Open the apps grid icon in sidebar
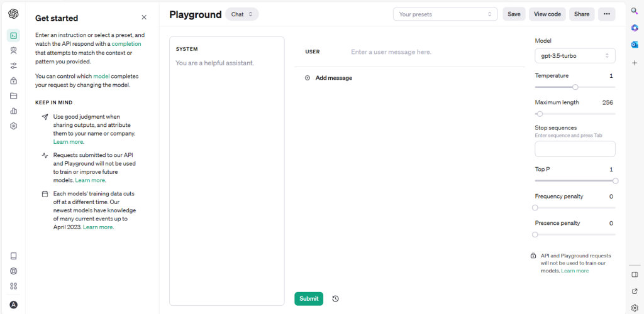 [x=13, y=286]
